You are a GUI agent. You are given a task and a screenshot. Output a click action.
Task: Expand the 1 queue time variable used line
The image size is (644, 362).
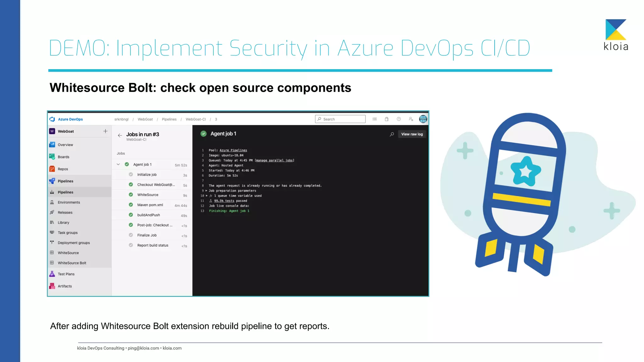[207, 196]
